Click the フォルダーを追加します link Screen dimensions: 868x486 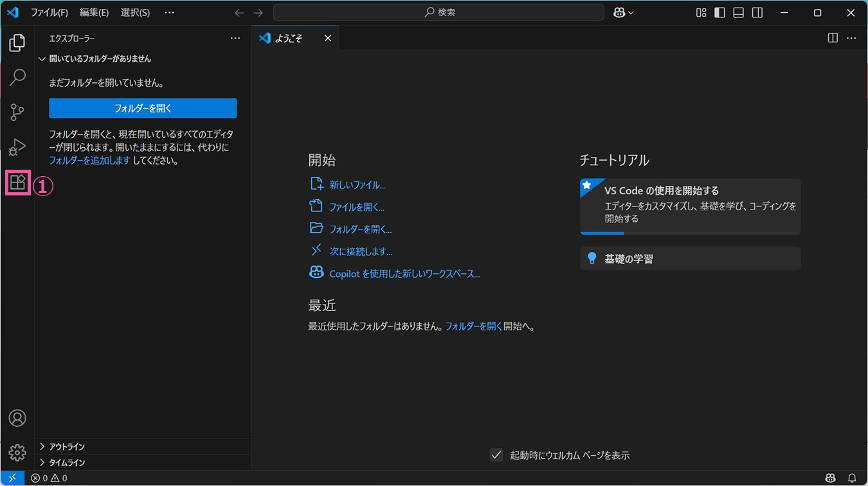click(90, 161)
